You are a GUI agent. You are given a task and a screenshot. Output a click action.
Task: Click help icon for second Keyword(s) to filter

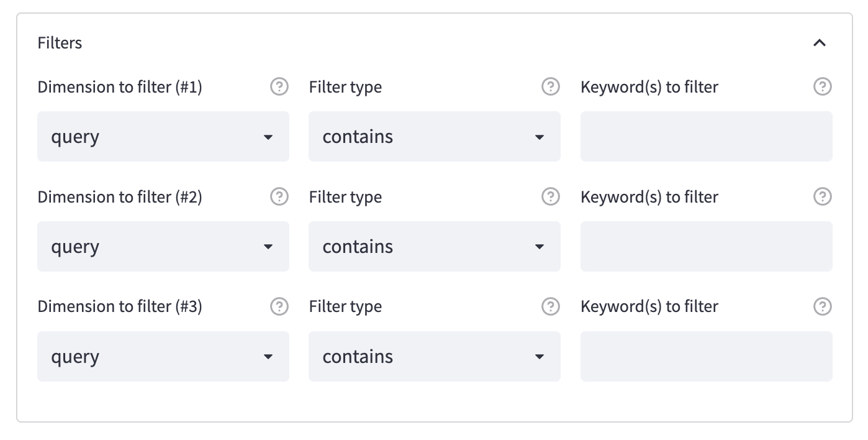click(x=822, y=197)
